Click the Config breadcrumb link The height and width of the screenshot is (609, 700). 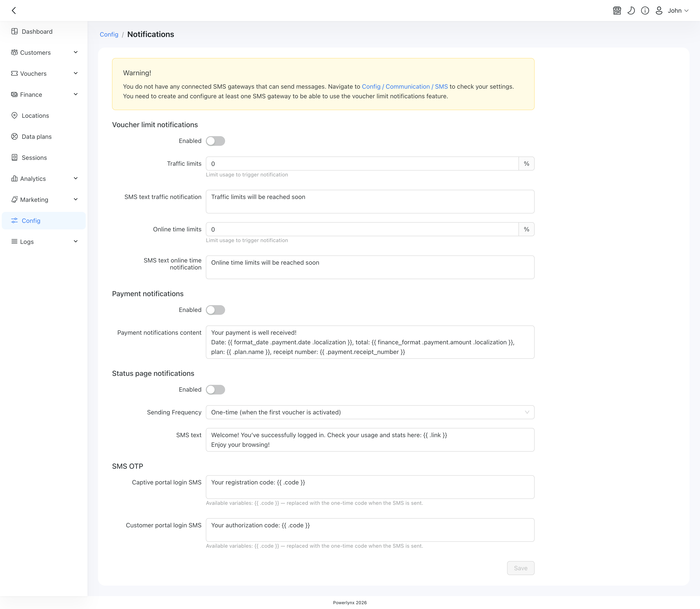click(x=109, y=34)
